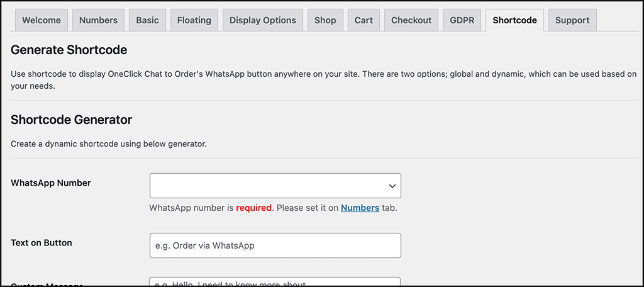Switch to the Shop tab
The height and width of the screenshot is (287, 644).
(325, 20)
